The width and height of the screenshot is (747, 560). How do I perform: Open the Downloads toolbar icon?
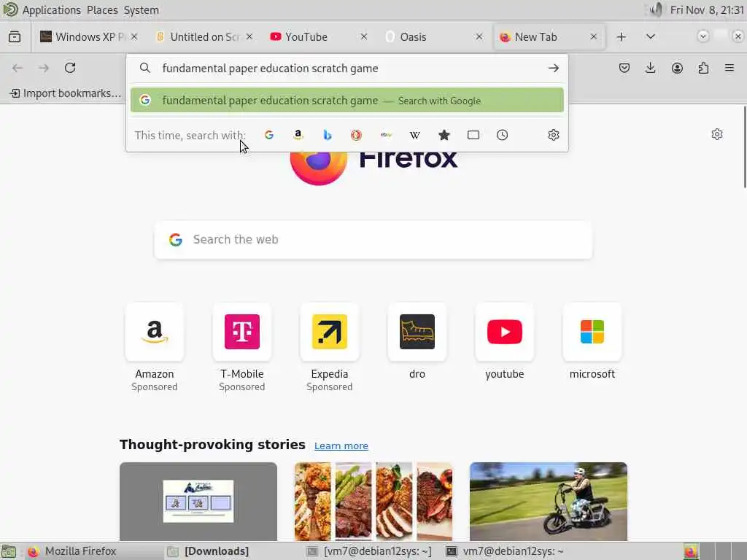tap(650, 68)
